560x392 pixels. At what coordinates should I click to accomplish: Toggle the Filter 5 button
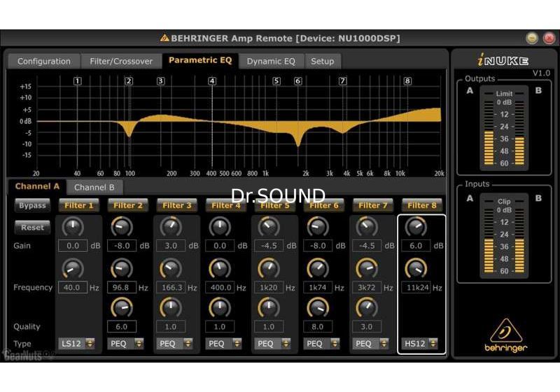274,205
